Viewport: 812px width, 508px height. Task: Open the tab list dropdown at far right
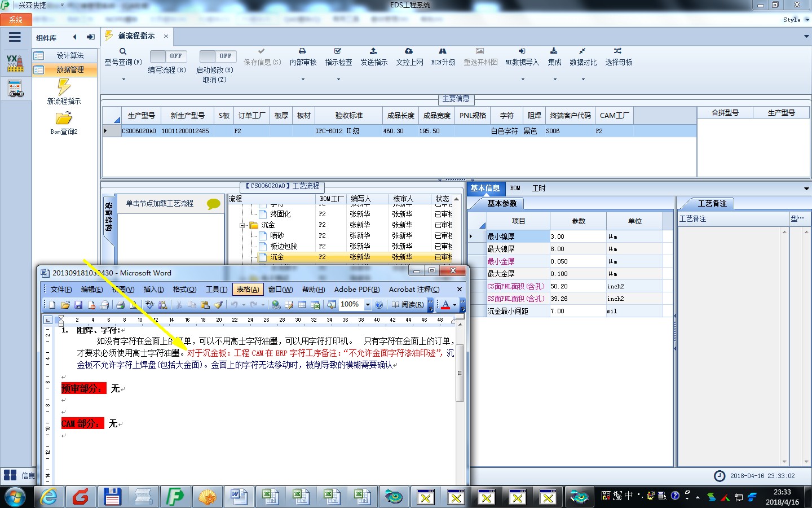(806, 36)
